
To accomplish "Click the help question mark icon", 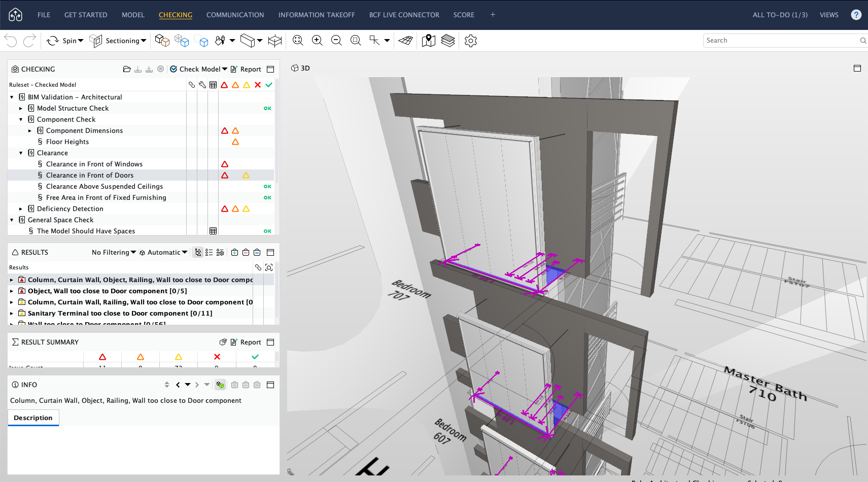I will pos(856,15).
